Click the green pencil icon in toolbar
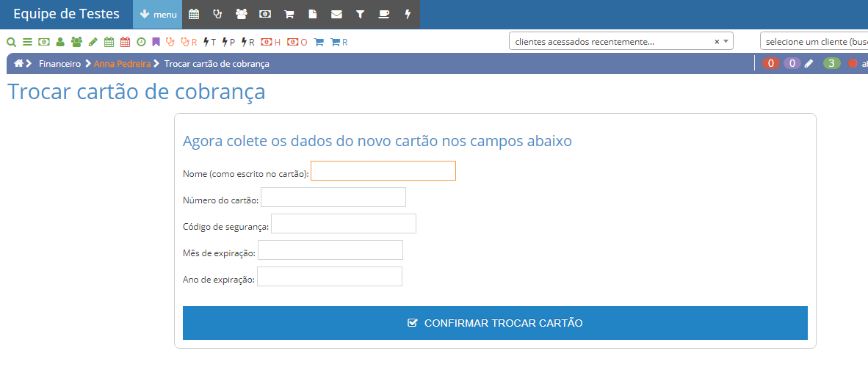This screenshot has height=381, width=868. coord(93,42)
